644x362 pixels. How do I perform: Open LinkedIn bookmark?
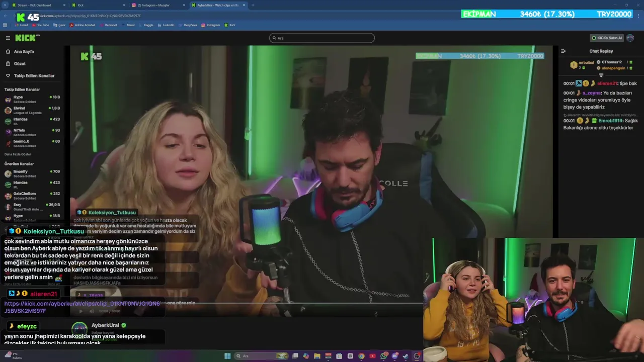coord(166,25)
